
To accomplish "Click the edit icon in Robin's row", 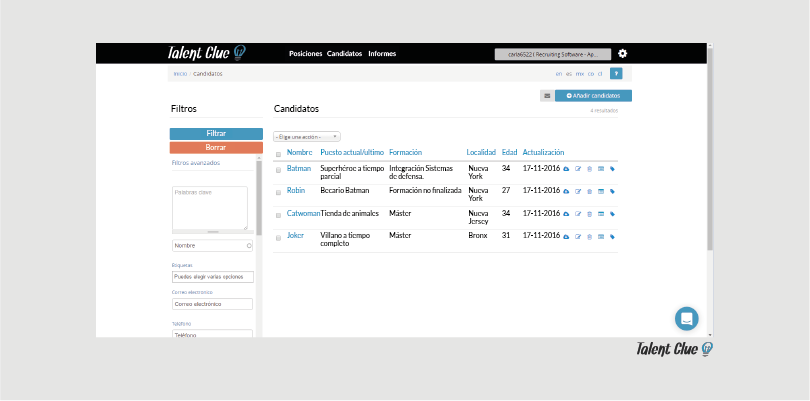I will coord(578,190).
